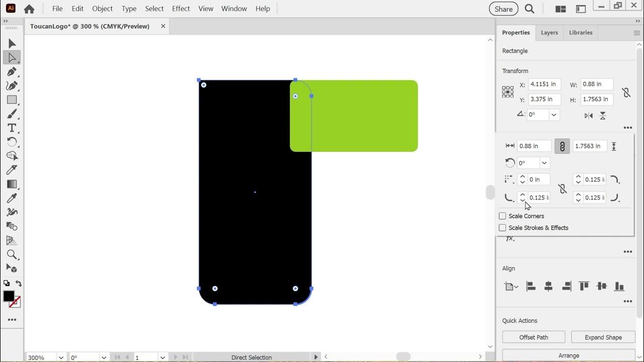The height and width of the screenshot is (362, 644).
Task: Toggle Scale Strokes & Effects checkbox
Action: pyautogui.click(x=502, y=228)
